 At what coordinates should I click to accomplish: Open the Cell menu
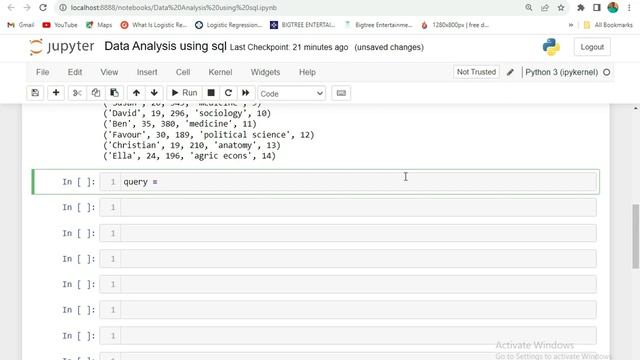coord(183,72)
